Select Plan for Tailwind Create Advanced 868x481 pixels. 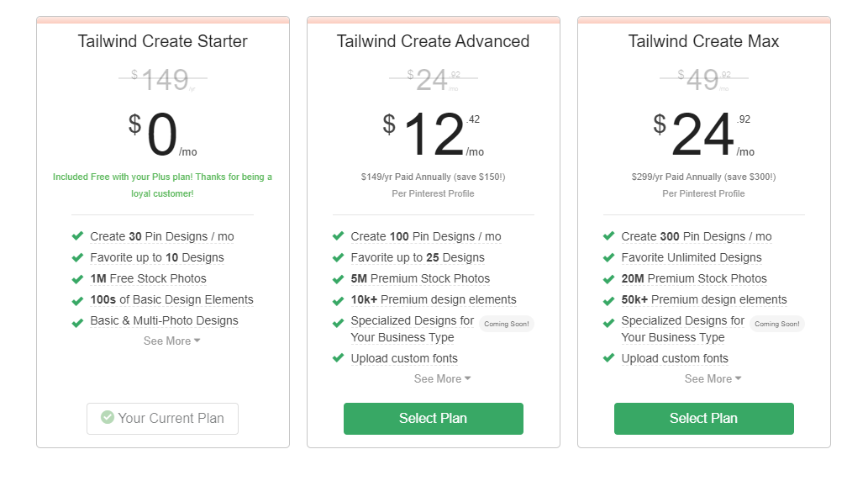(433, 419)
